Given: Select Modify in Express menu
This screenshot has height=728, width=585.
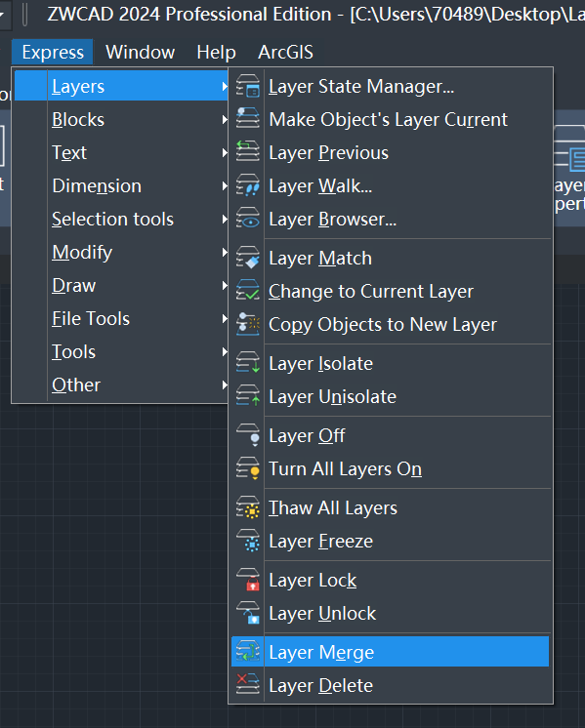Looking at the screenshot, I should coord(122,252).
